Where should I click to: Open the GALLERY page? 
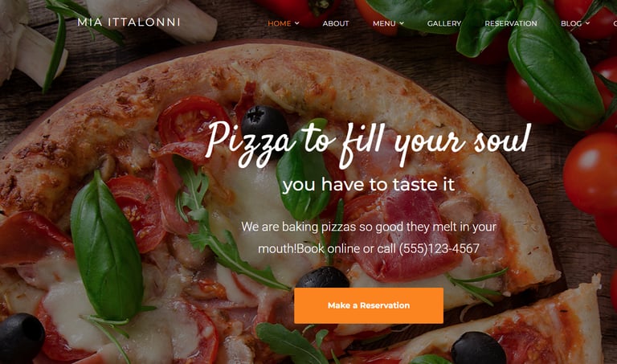click(x=443, y=23)
